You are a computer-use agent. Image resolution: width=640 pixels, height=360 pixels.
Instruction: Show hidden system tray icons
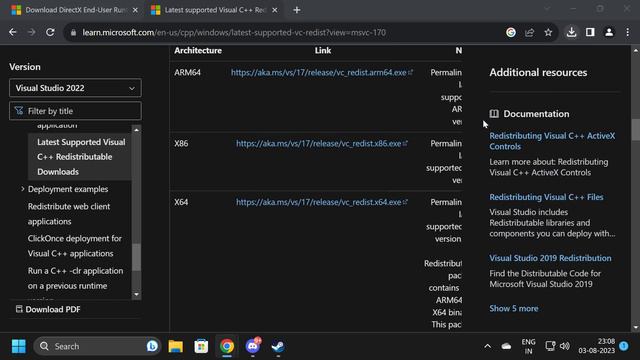(x=487, y=346)
